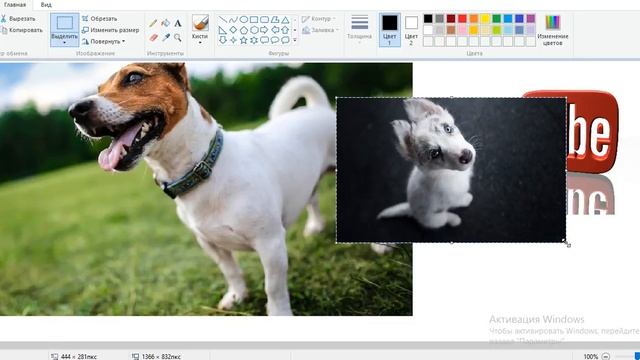Choose the Four-point star shape
The image size is (640, 360).
(233, 40)
